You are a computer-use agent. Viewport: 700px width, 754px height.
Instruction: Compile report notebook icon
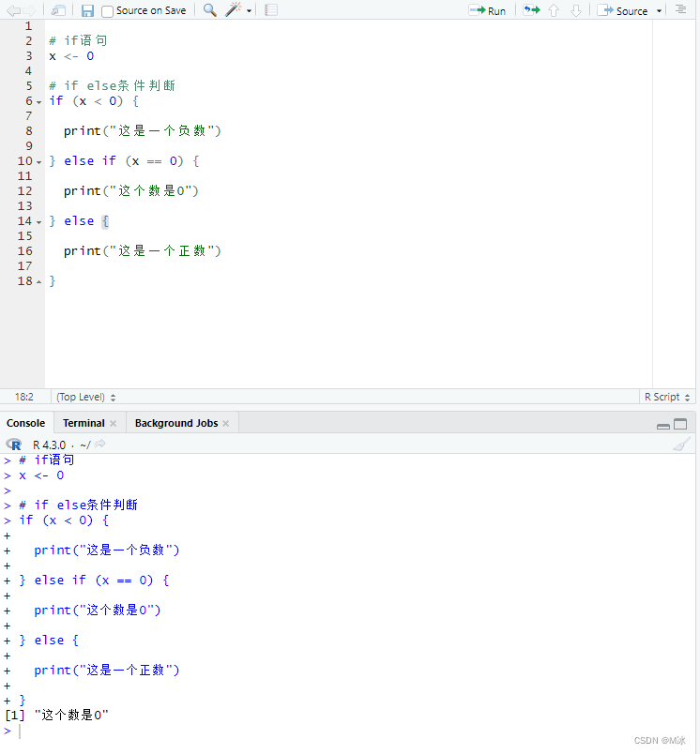(271, 10)
